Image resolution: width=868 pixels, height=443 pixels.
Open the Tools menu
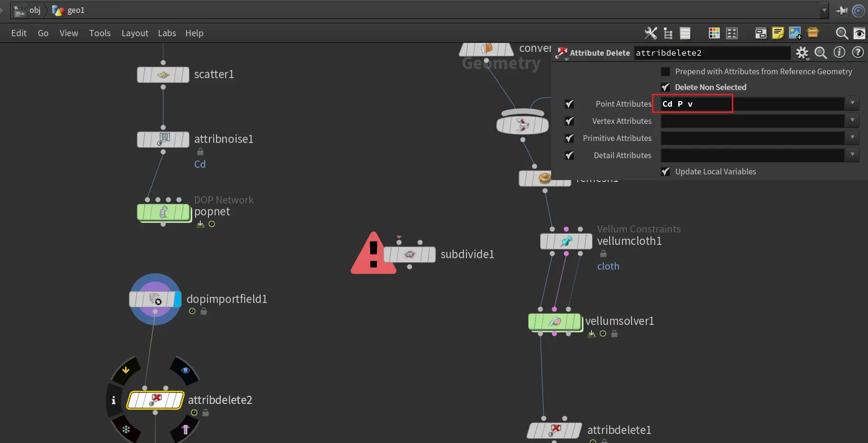pos(100,33)
